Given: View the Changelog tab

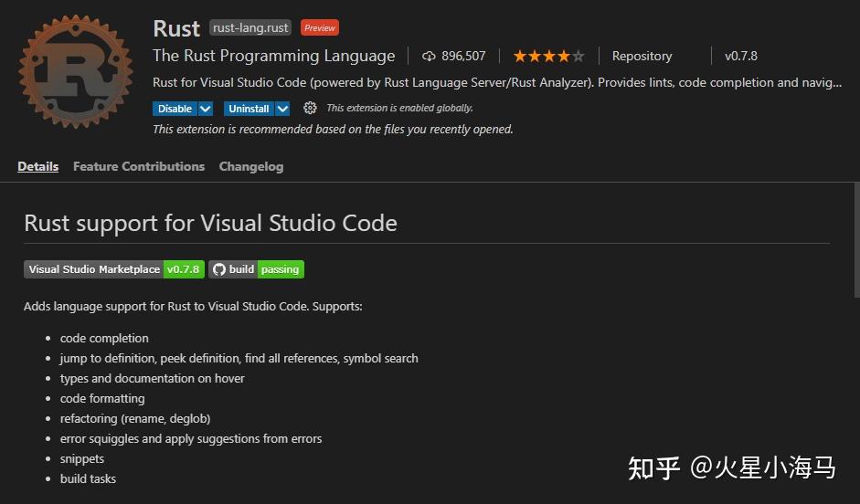Looking at the screenshot, I should click(251, 166).
